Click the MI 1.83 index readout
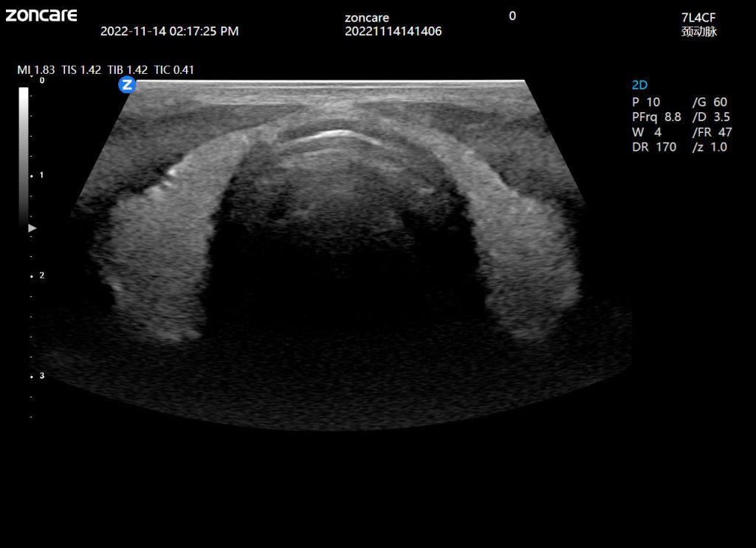Screen dimensions: 756x548 (37, 70)
